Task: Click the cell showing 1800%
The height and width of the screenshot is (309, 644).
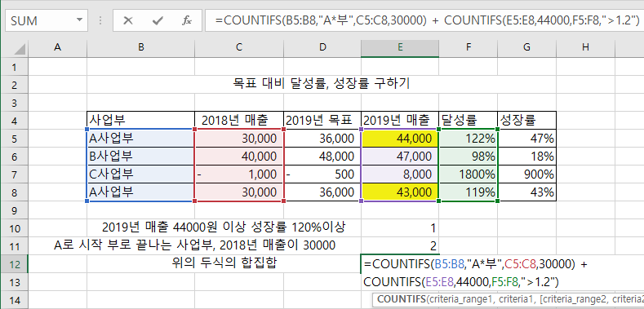Action: pyautogui.click(x=469, y=174)
